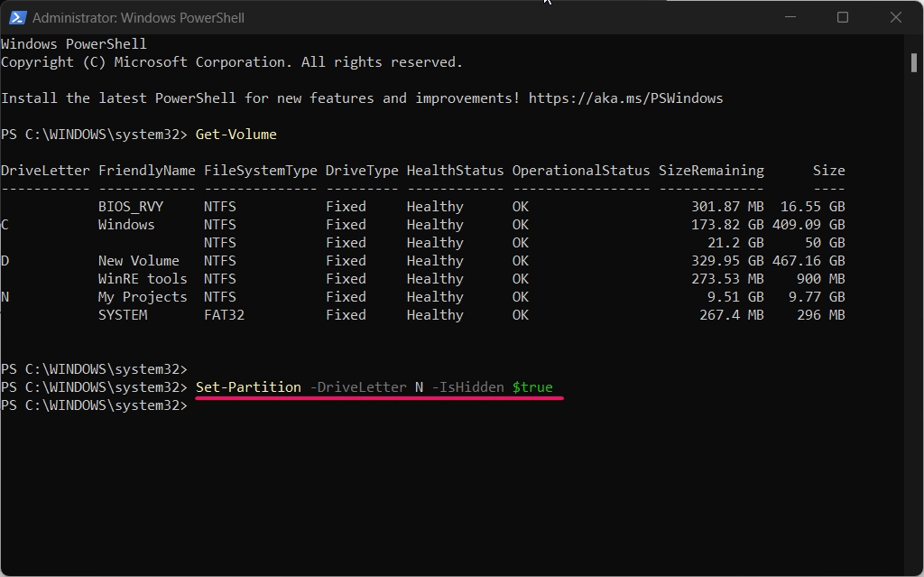Image resolution: width=924 pixels, height=577 pixels.
Task: Click the 9.77 GB size value
Action: (817, 297)
